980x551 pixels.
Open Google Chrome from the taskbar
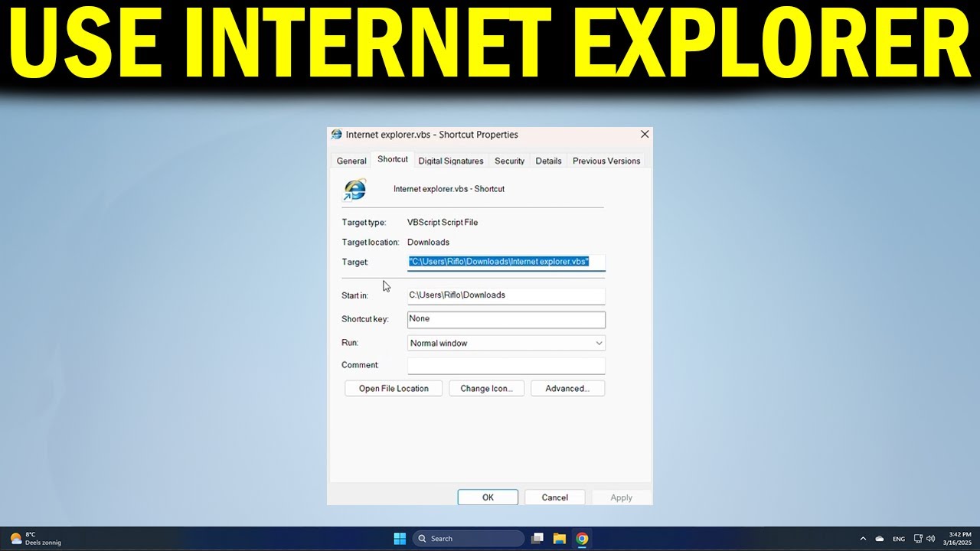pyautogui.click(x=582, y=539)
